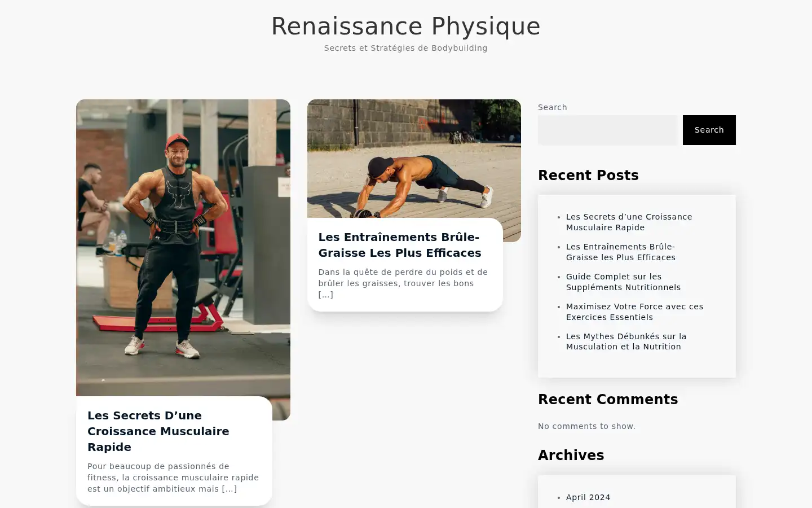Click inside the search input field

coord(607,130)
